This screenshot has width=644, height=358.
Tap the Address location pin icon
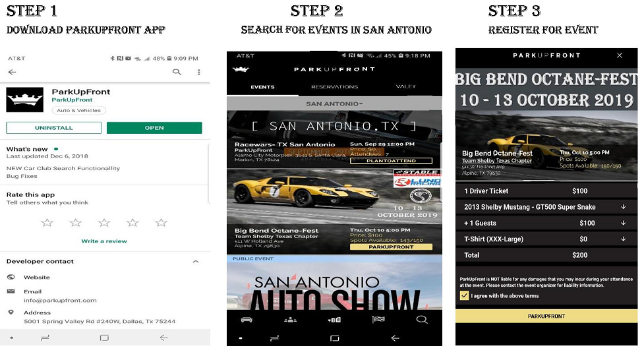click(11, 313)
